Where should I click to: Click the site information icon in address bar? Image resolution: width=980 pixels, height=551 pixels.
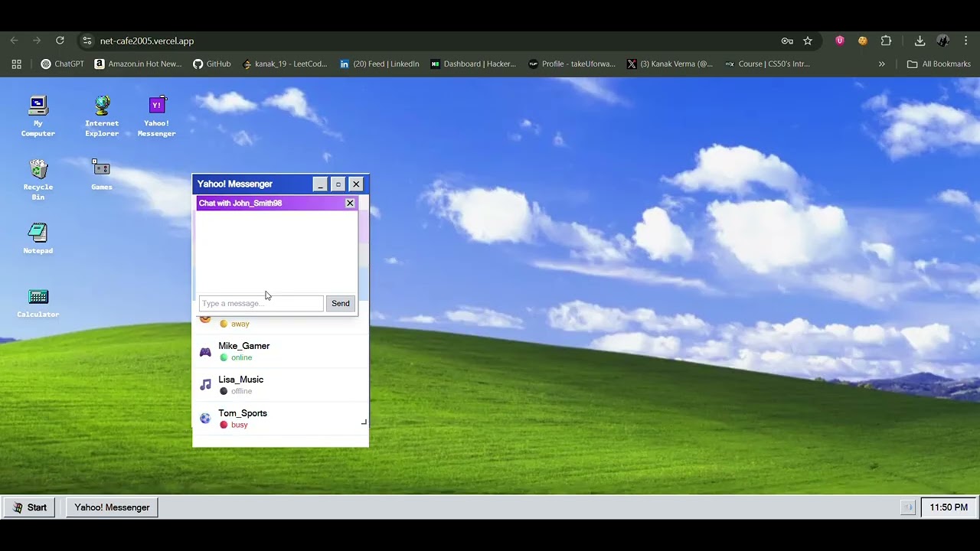click(87, 41)
